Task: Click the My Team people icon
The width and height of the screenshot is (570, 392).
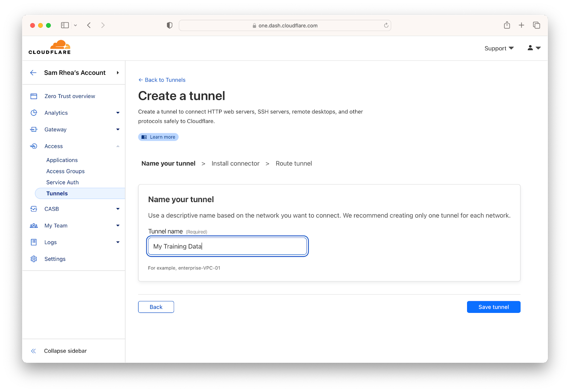Action: 34,226
